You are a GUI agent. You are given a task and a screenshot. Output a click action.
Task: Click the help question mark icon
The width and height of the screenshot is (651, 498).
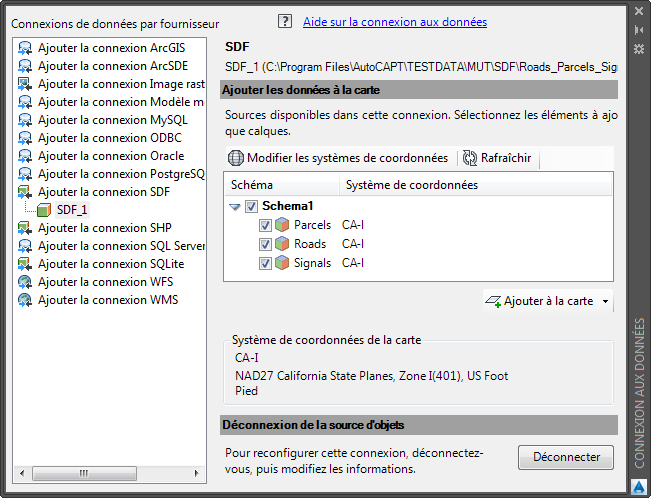[285, 21]
